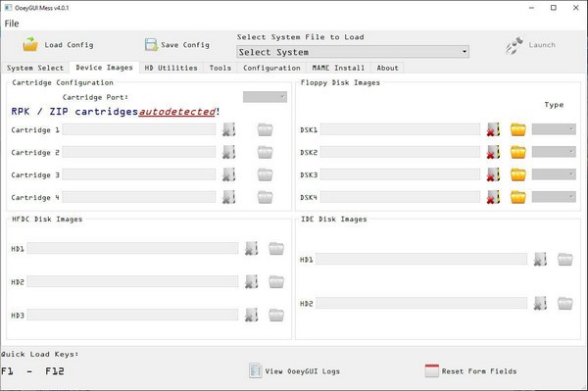Click the Load Config folder icon
The image size is (588, 391).
tap(30, 44)
